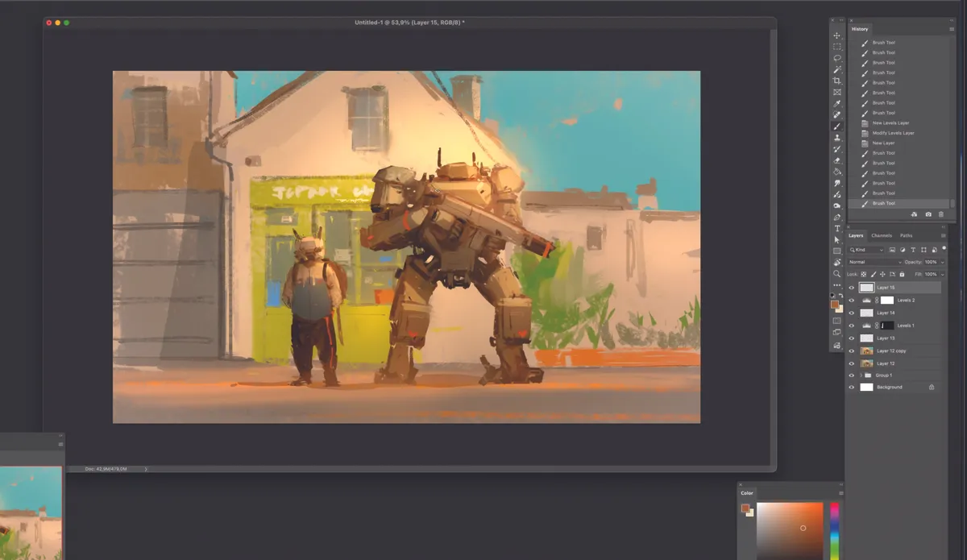Click the lock transparent pixels icon
967x560 pixels.
click(x=863, y=274)
